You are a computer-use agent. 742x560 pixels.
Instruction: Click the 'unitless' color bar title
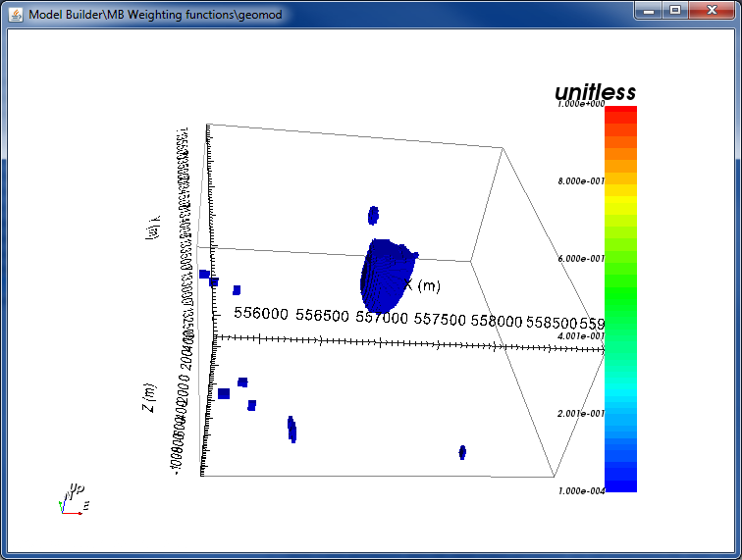tap(596, 92)
